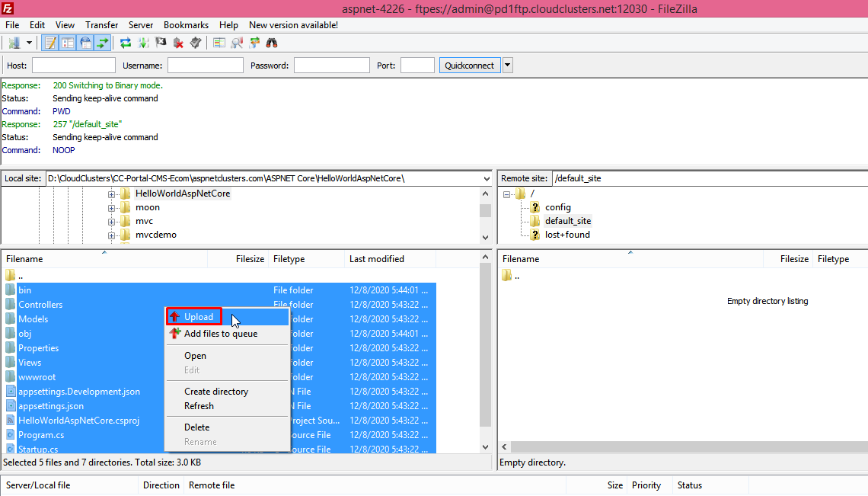Click the wwwroot folder icon

click(11, 377)
